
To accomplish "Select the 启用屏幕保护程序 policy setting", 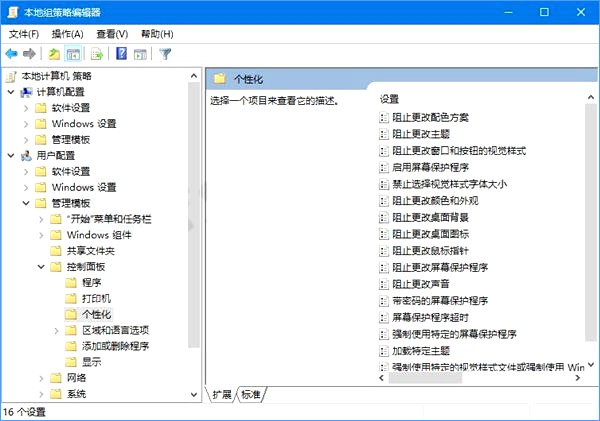I will tap(430, 167).
